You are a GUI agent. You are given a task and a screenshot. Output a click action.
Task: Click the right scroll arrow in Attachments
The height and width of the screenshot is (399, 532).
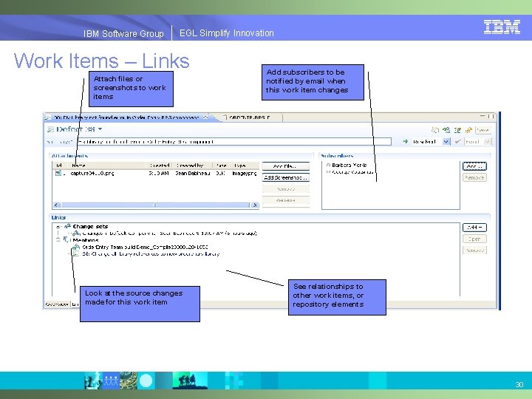click(255, 205)
